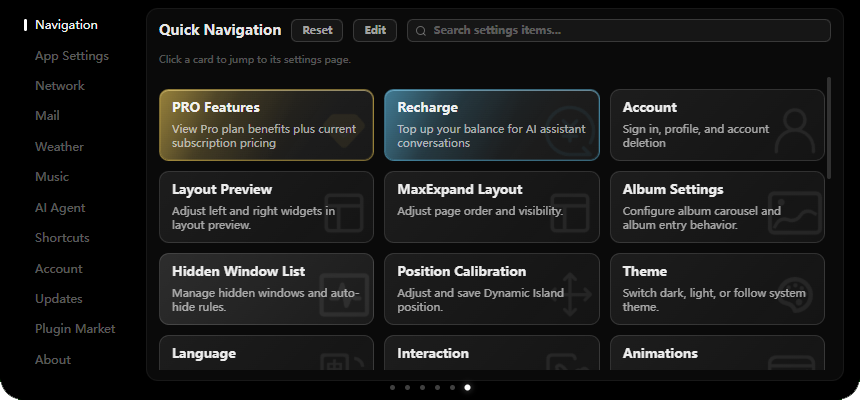Click the layout icon on MaxExpand Layout
Viewport: 860px width, 400px height.
tap(570, 212)
